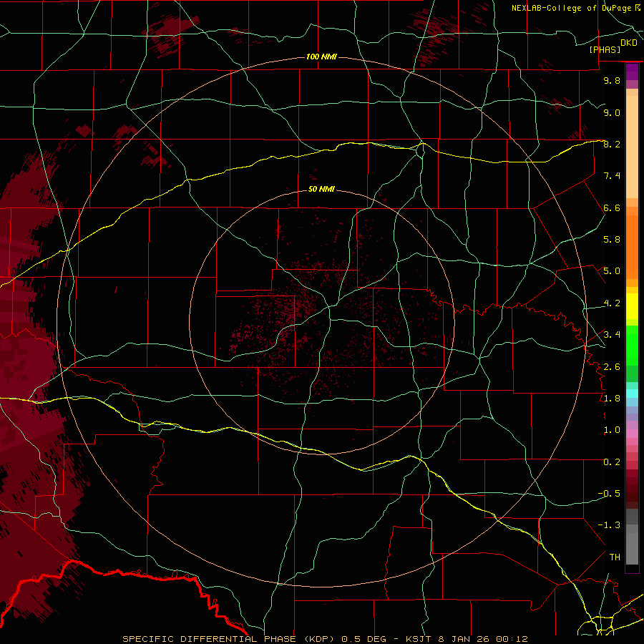Click the Specific Differential Phase KSJT caption

click(x=325, y=639)
